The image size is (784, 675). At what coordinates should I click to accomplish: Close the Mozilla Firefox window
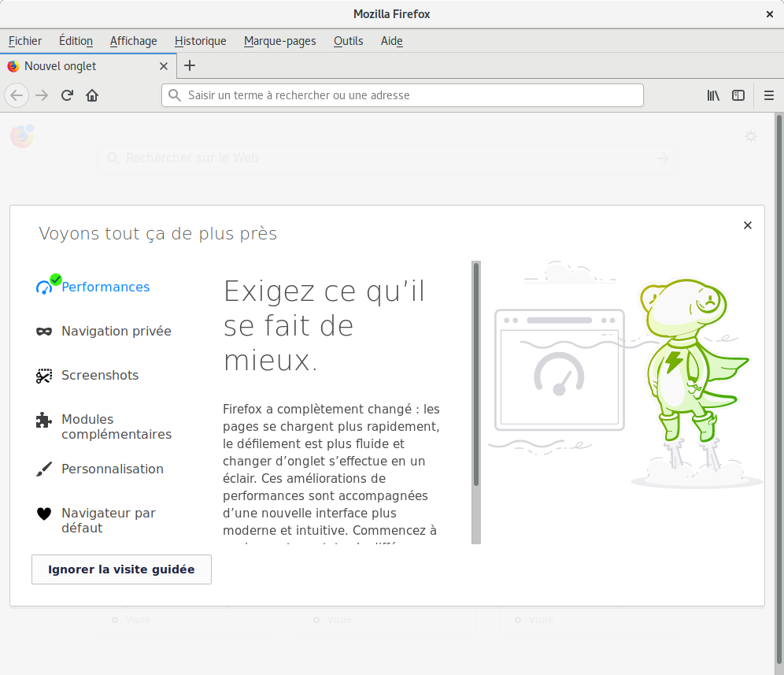(x=770, y=14)
